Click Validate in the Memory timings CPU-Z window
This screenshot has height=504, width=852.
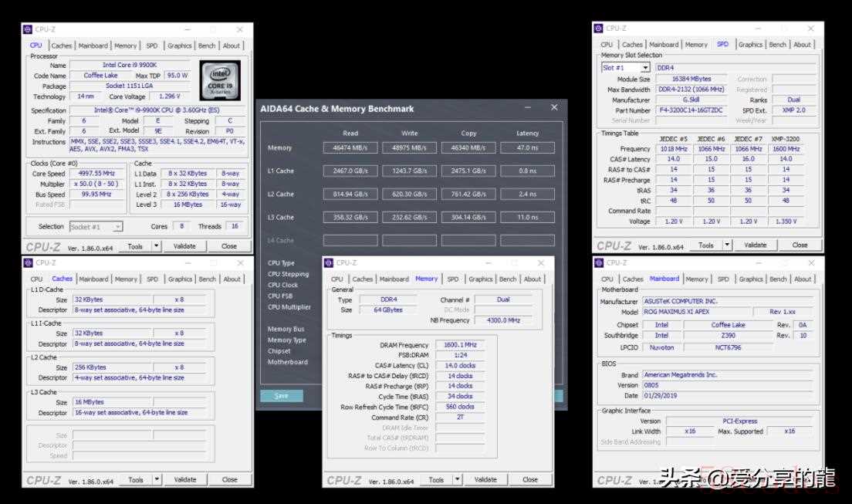click(485, 480)
